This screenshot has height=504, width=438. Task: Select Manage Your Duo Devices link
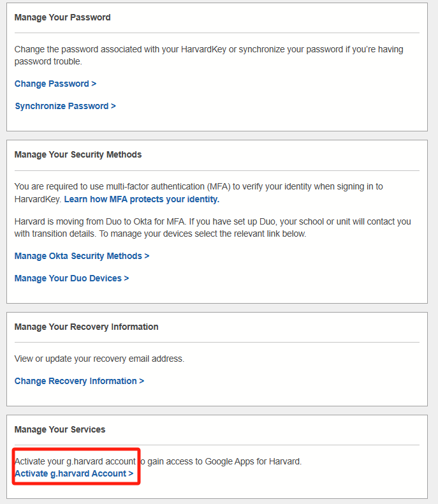[71, 278]
